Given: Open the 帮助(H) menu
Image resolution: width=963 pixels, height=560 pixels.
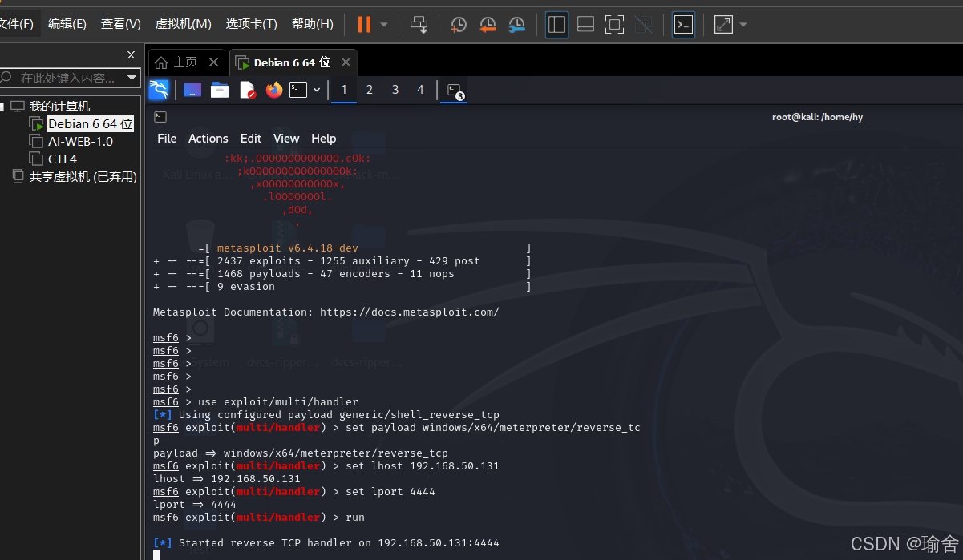Looking at the screenshot, I should click(313, 24).
